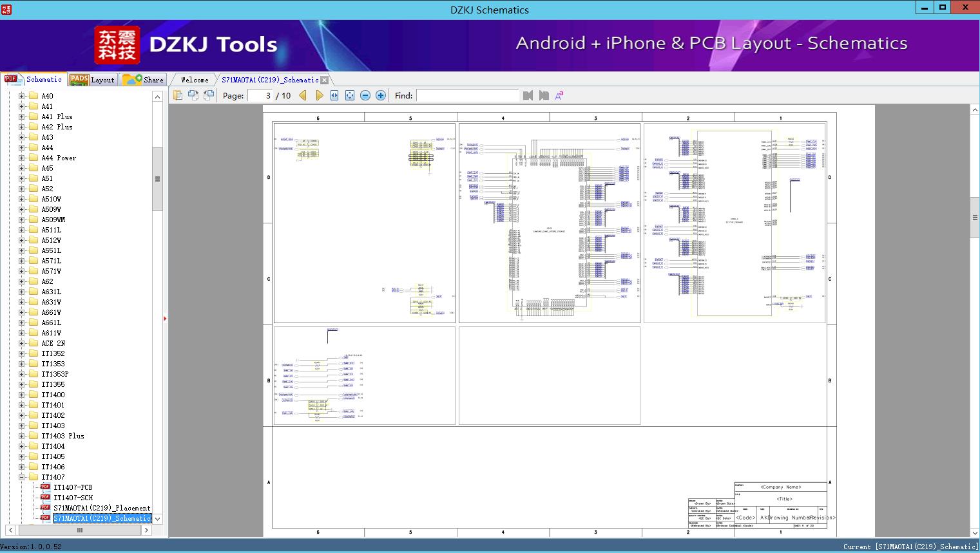This screenshot has width=980, height=553.
Task: Expand the IT1403 Plus folder
Action: pos(21,436)
